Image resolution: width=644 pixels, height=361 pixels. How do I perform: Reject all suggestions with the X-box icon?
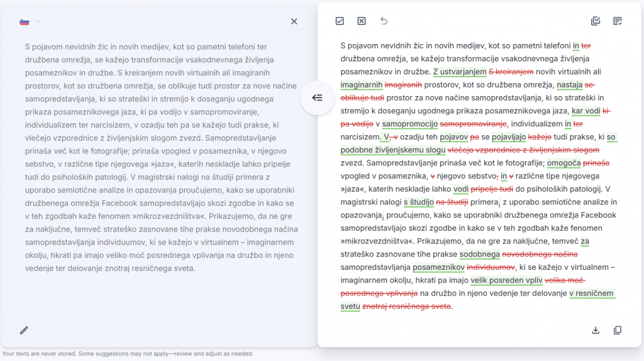click(x=362, y=21)
